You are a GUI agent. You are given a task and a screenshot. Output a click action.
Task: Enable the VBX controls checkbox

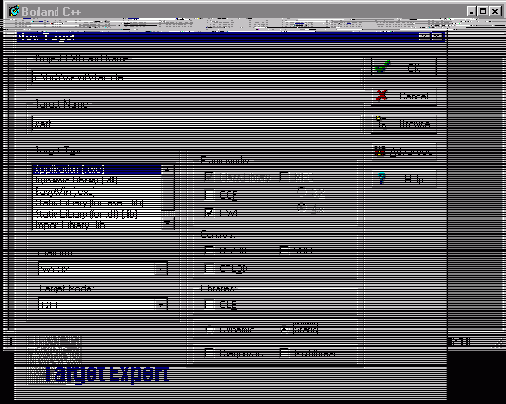[x=284, y=250]
